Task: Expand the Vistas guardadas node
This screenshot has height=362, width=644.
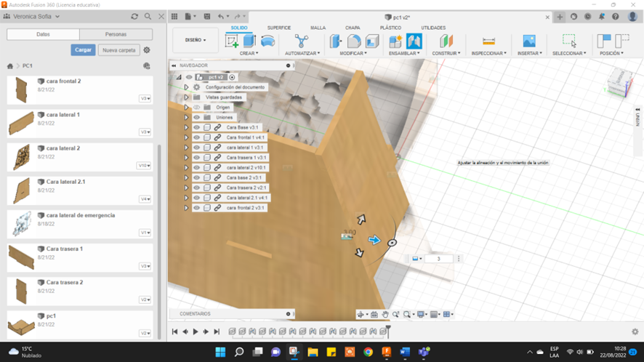Action: pos(186,97)
